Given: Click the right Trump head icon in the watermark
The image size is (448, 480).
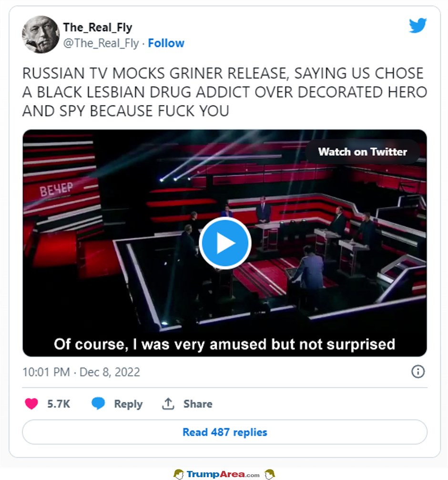Looking at the screenshot, I should [269, 474].
